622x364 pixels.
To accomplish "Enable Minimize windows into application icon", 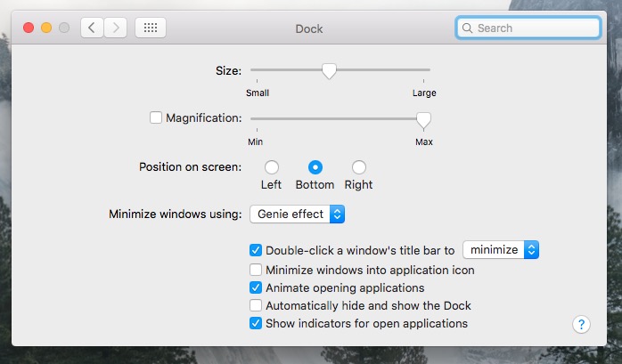I will click(256, 270).
